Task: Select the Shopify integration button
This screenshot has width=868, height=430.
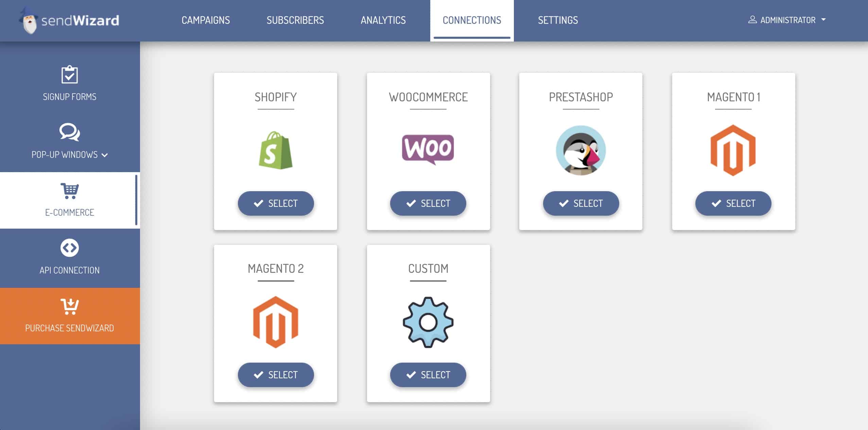Action: (x=276, y=203)
